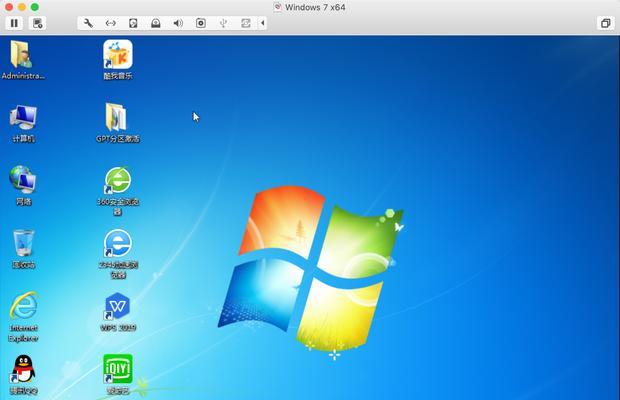Click the 'WPS 2019' icon label
Image resolution: width=620 pixels, height=400 pixels.
click(118, 328)
